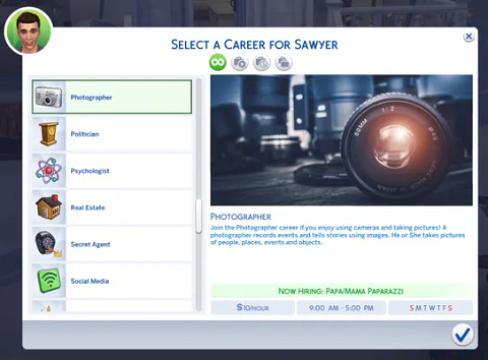Choose the Social Media career
This screenshot has height=360, width=488.
coord(112,281)
